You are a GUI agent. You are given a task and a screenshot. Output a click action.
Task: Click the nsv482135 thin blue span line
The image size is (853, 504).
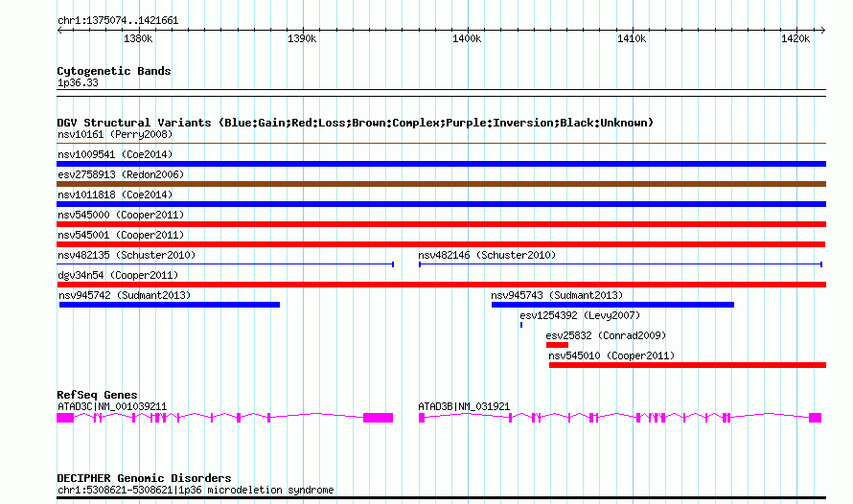(x=225, y=264)
